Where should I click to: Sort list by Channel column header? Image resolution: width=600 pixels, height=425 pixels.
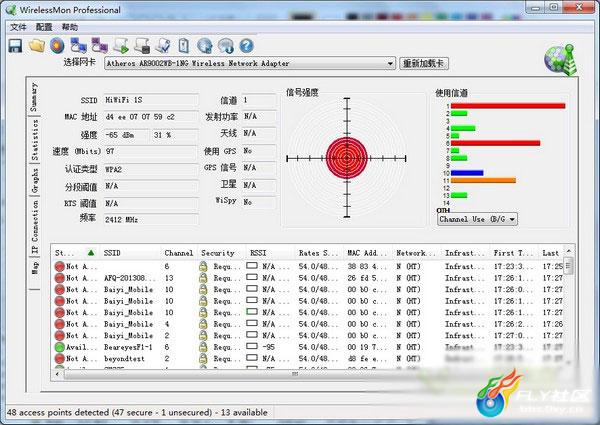pos(179,253)
